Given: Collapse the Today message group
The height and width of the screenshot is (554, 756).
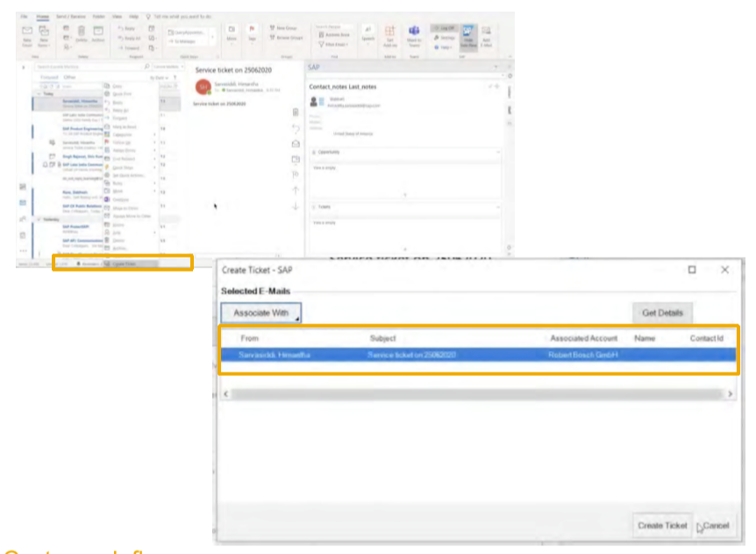Looking at the screenshot, I should pyautogui.click(x=39, y=94).
